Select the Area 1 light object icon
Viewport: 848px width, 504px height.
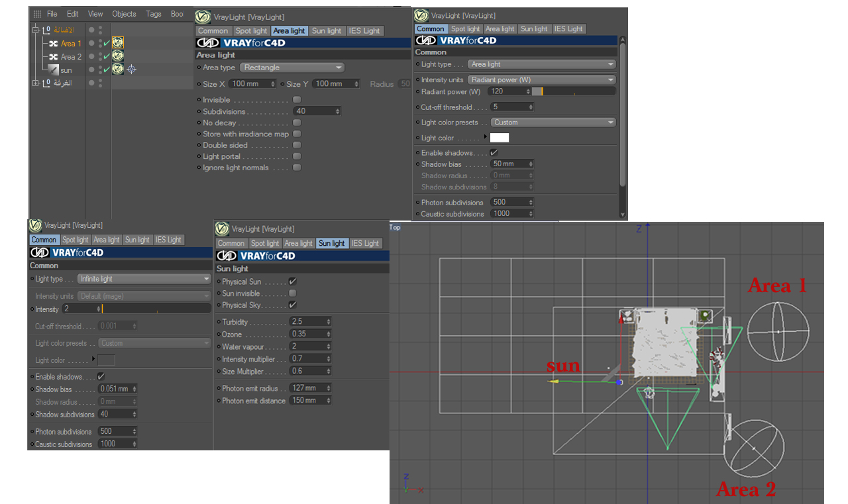tap(54, 44)
